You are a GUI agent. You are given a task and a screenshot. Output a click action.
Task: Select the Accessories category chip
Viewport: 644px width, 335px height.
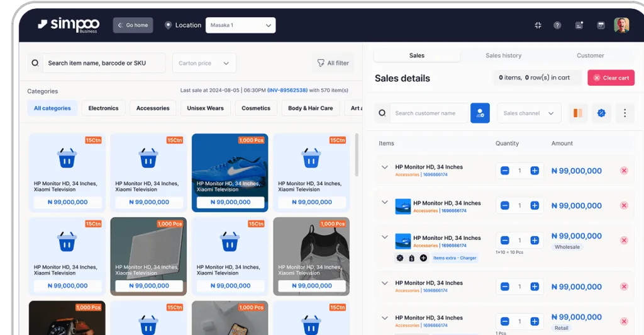point(153,108)
